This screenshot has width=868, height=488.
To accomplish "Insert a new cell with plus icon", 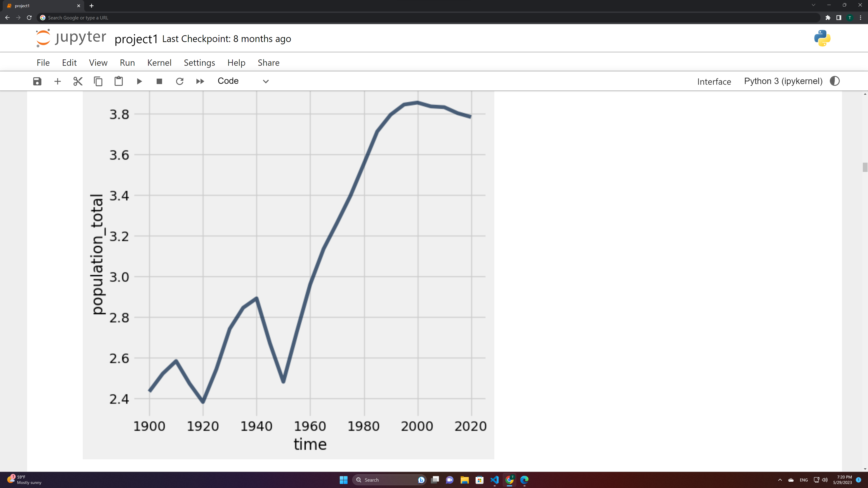I will click(58, 81).
